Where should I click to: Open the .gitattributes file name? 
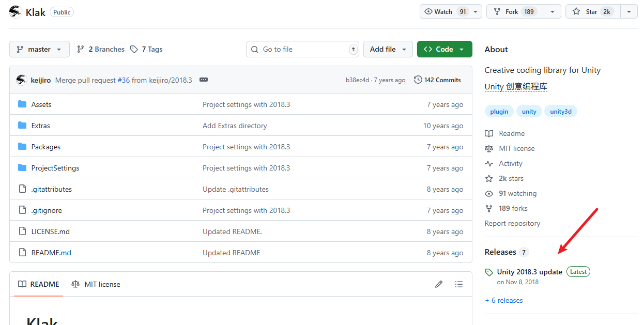(x=52, y=189)
